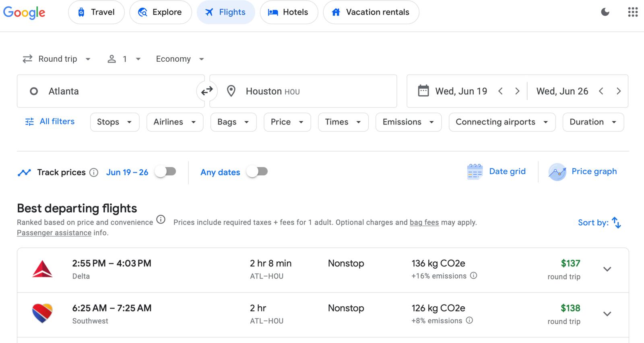Go to previous departure date
Viewport: 644px width, 343px height.
[500, 91]
